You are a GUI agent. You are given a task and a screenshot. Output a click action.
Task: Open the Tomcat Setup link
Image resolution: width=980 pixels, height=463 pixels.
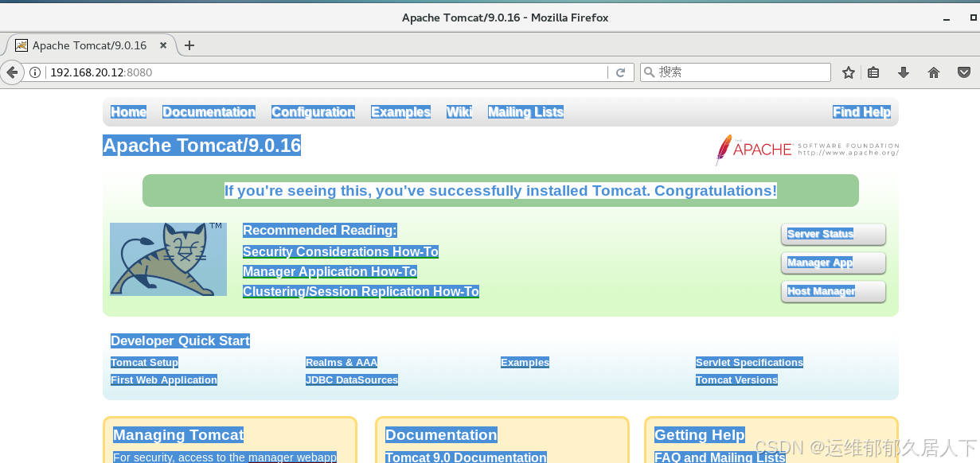[x=144, y=363]
